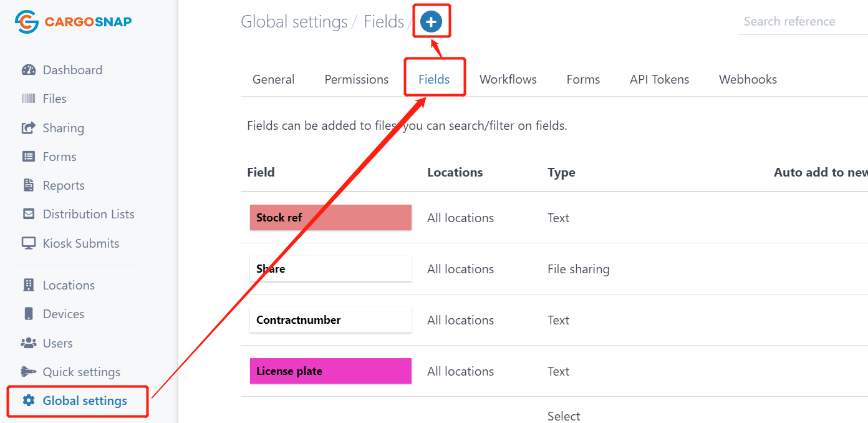The height and width of the screenshot is (423, 868).
Task: Open Reports in the sidebar
Action: click(x=53, y=185)
